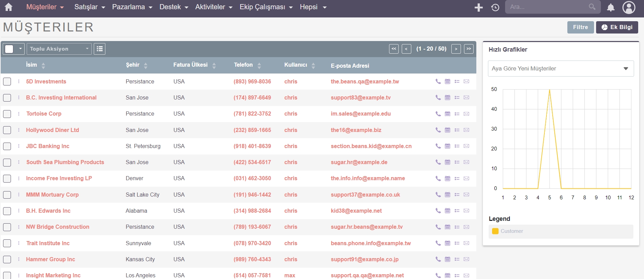Click the Filtre button

click(580, 27)
